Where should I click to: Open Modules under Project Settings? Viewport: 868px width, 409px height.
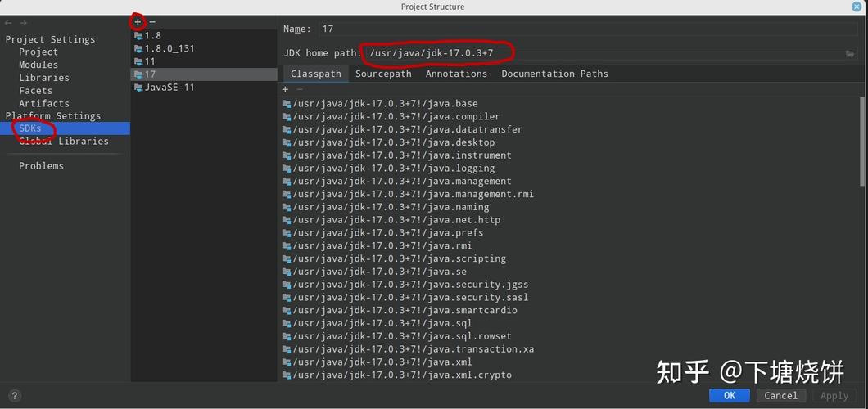coord(38,65)
